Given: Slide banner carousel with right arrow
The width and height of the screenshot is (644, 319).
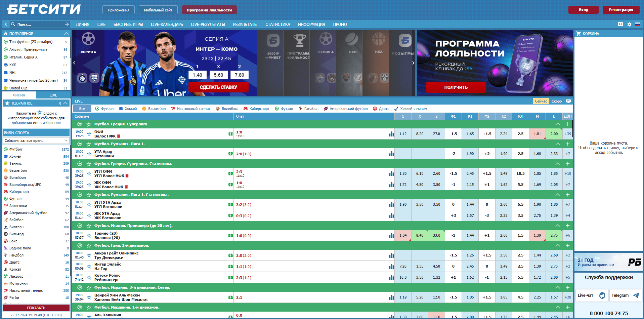Looking at the screenshot, I should tap(413, 63).
